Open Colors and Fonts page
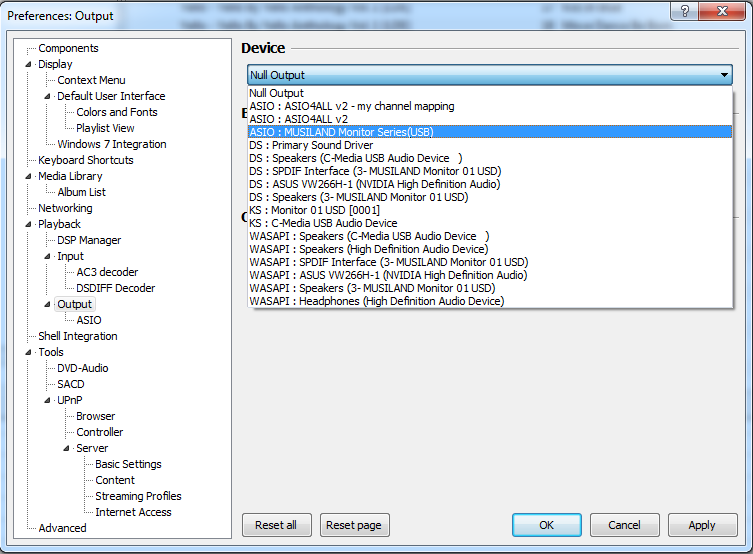The height and width of the screenshot is (554, 753). point(117,112)
